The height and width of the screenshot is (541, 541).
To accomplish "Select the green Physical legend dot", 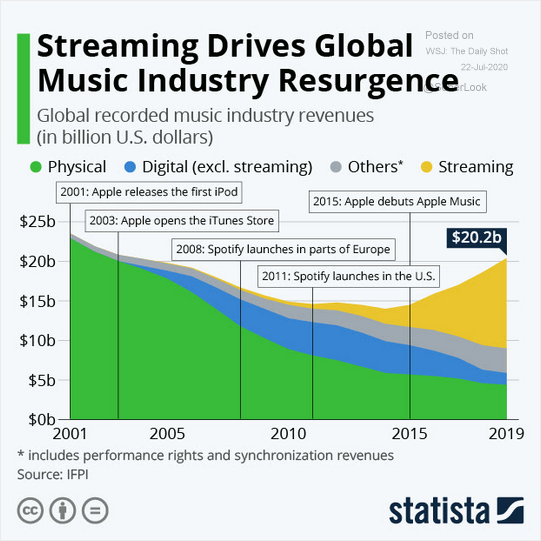I will coord(36,167).
